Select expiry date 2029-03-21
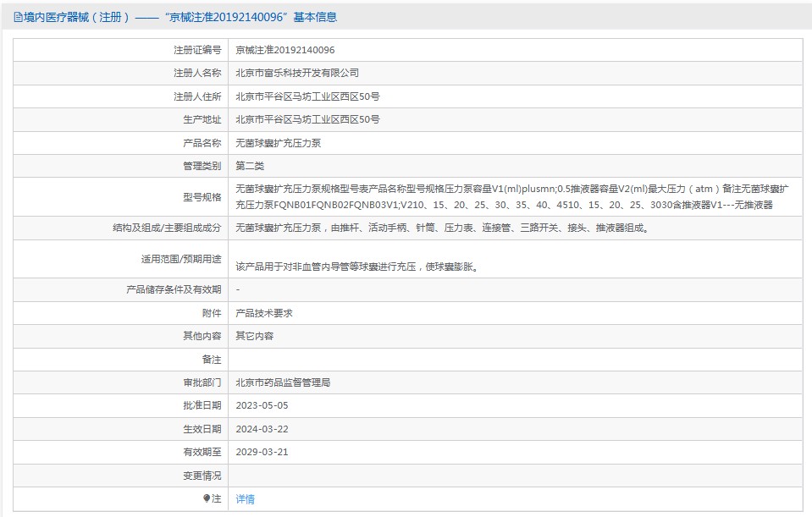Screen dimensions: 812x517 coord(262,452)
